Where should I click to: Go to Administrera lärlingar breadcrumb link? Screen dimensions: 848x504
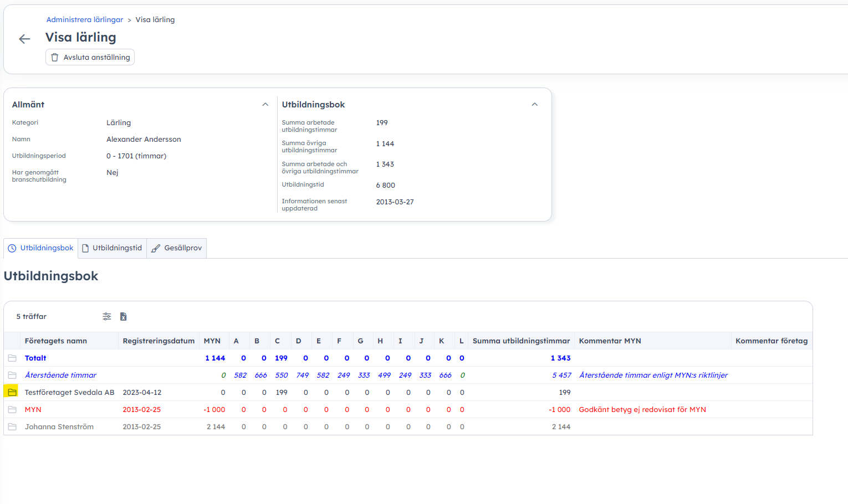click(x=85, y=20)
